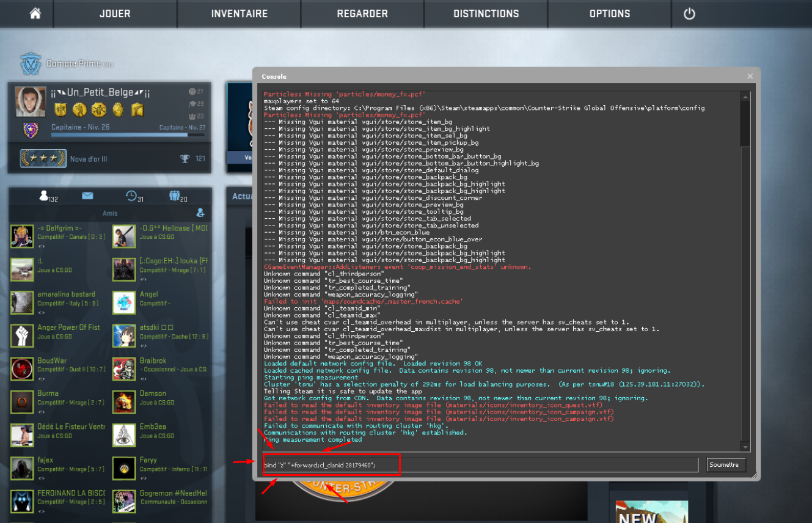Click atsdki's friend avatar
Viewport: 812px width, 523px height.
[124, 336]
